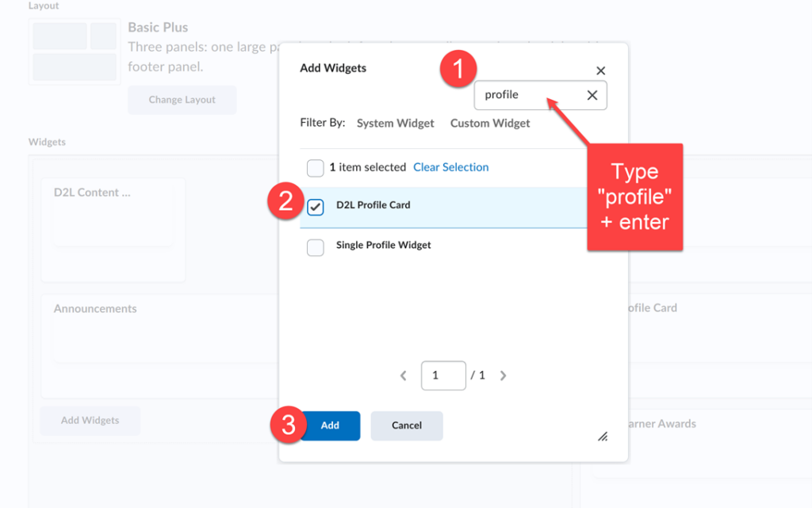
Task: Click the profile search input field
Action: click(540, 95)
